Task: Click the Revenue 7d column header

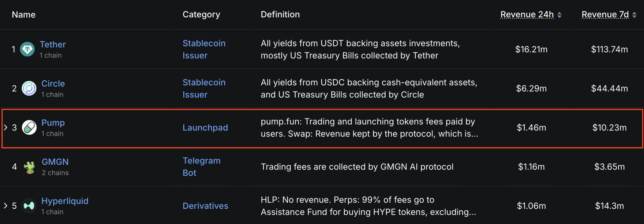Action: 605,15
